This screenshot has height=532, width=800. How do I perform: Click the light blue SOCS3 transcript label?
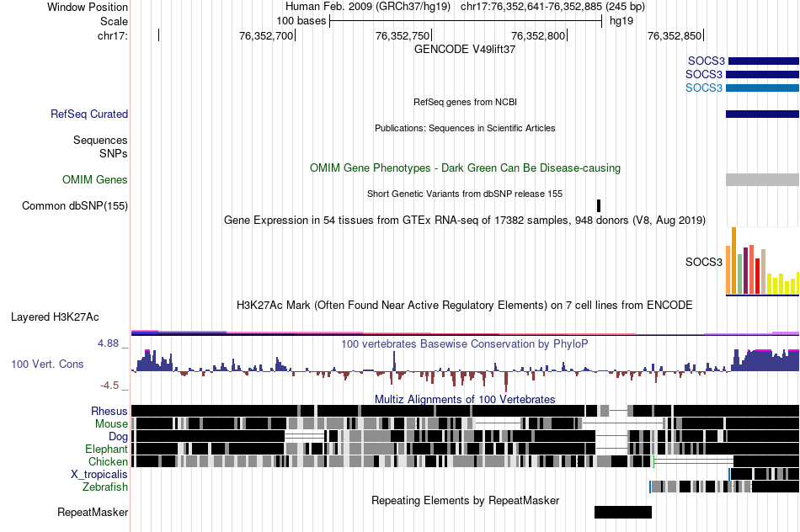coord(703,88)
